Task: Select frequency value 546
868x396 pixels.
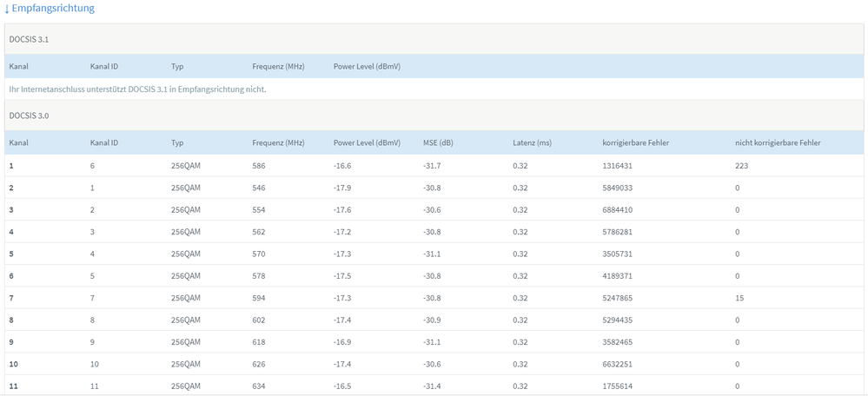Action: tap(259, 188)
